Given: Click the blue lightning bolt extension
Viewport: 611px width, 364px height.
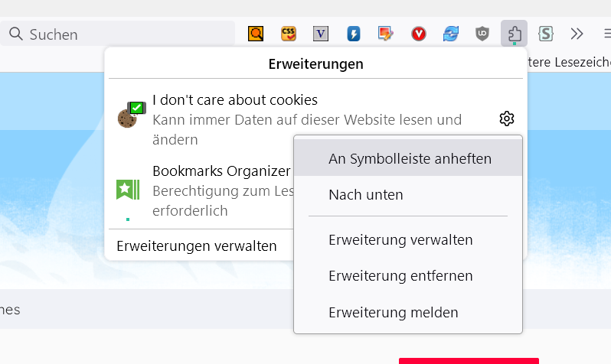Looking at the screenshot, I should coord(354,34).
